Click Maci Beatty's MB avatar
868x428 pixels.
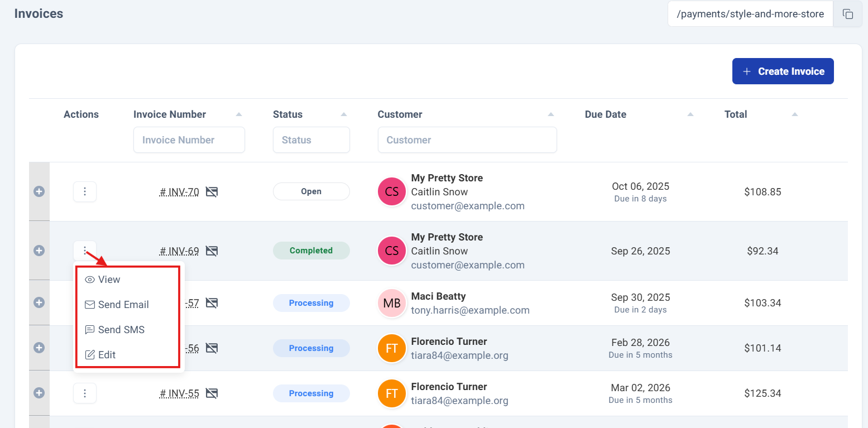click(x=392, y=303)
